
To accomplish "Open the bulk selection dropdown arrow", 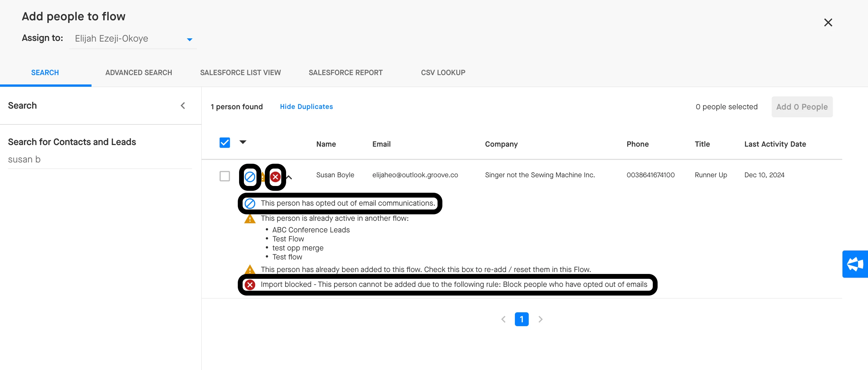I will pos(243,142).
